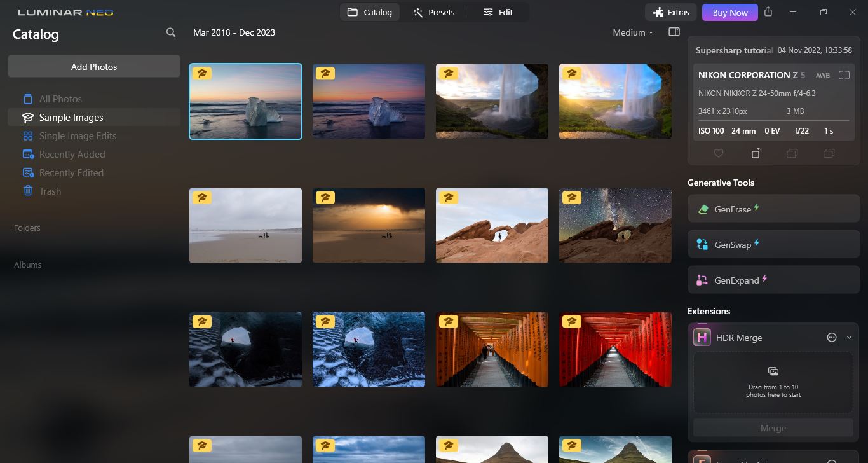This screenshot has width=868, height=463.
Task: Collapse the HDR Merge panel chevron
Action: [849, 338]
